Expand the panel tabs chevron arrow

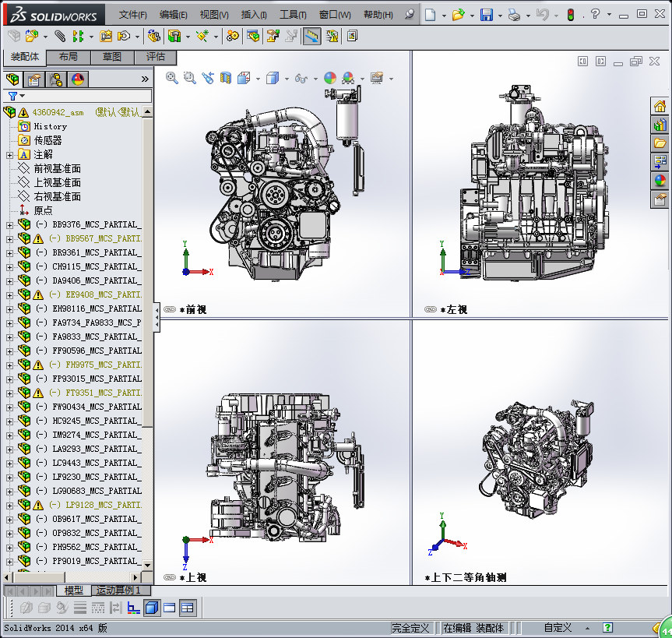point(145,79)
